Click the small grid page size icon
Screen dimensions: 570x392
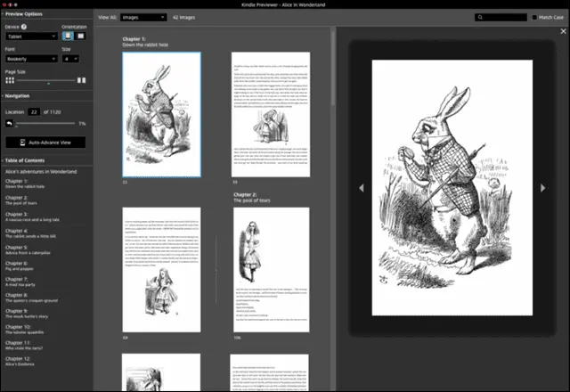pyautogui.click(x=10, y=80)
